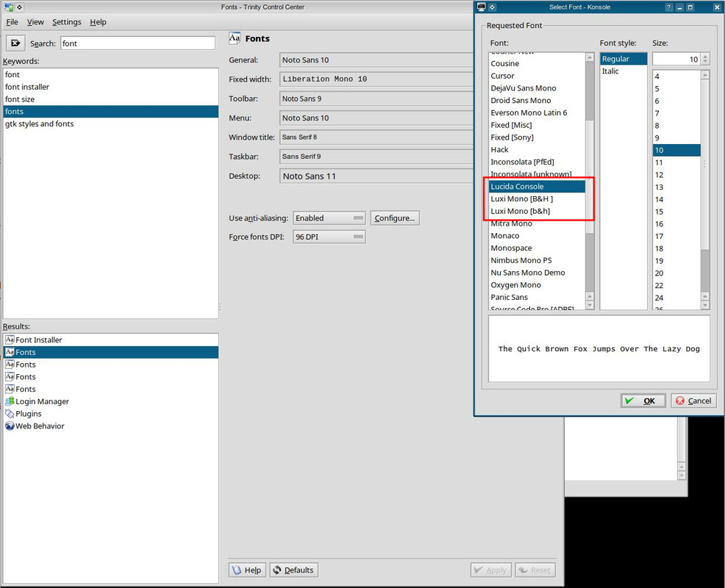Click the Defaults button

[293, 570]
